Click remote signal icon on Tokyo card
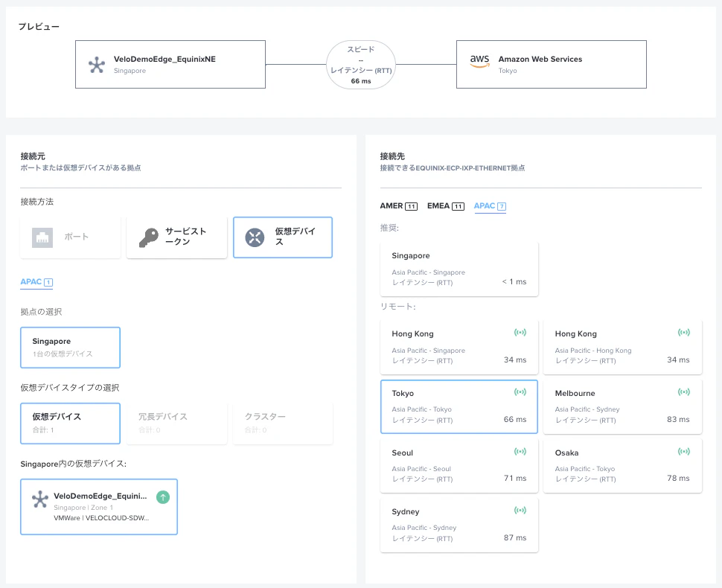This screenshot has height=588, width=722. pyautogui.click(x=520, y=392)
